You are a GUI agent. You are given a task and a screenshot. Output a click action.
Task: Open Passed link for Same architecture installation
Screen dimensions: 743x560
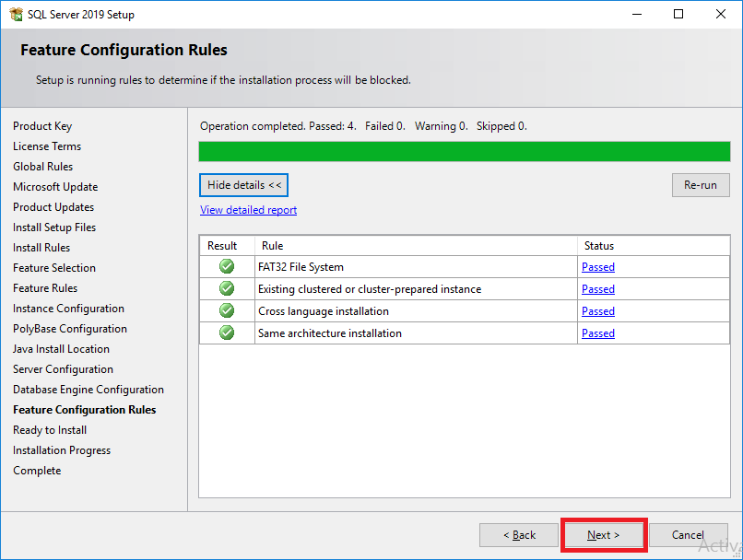(x=598, y=333)
